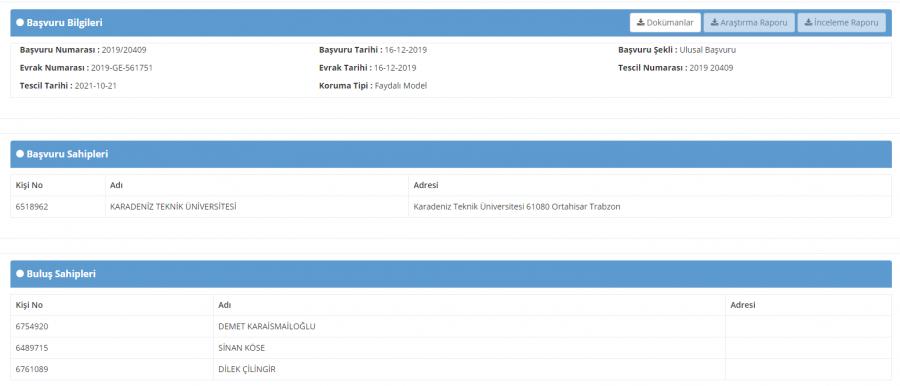The width and height of the screenshot is (900, 386).
Task: Select inventor number 6761089
Action: tap(32, 369)
